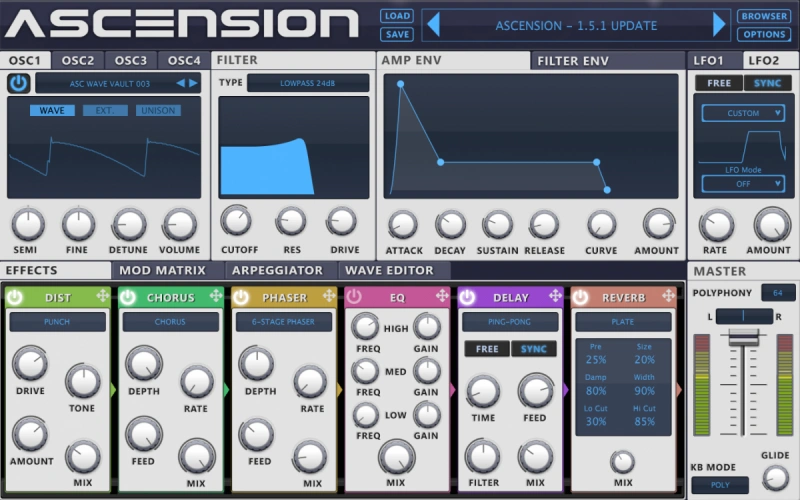
Task: Click the envelope ATTACK knob
Action: tap(403, 224)
